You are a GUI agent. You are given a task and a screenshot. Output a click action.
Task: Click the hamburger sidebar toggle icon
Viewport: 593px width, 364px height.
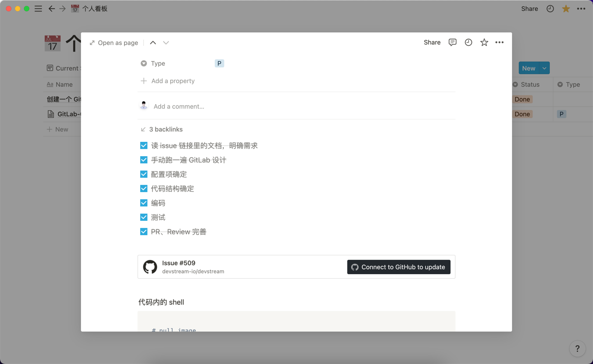point(38,9)
